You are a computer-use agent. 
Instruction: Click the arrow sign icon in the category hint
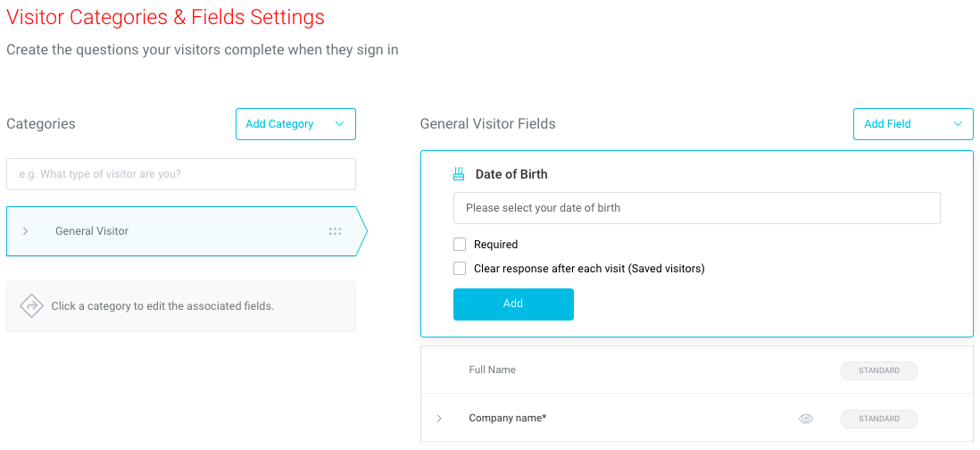[x=31, y=306]
